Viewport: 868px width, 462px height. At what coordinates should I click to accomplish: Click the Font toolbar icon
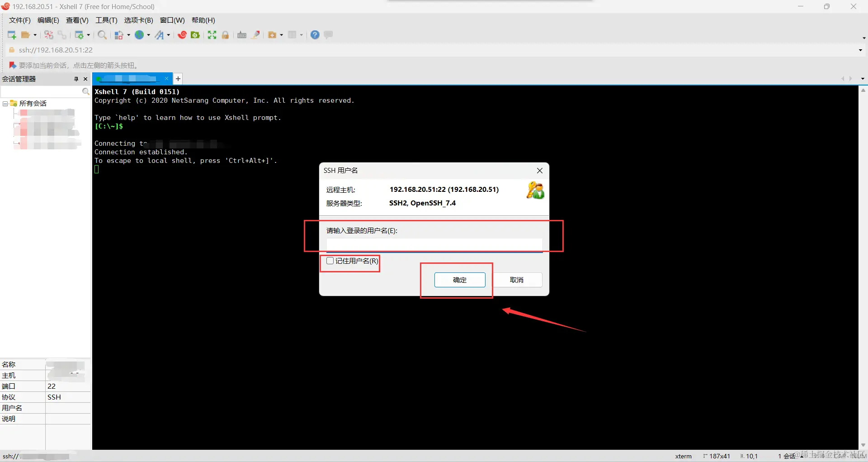160,35
